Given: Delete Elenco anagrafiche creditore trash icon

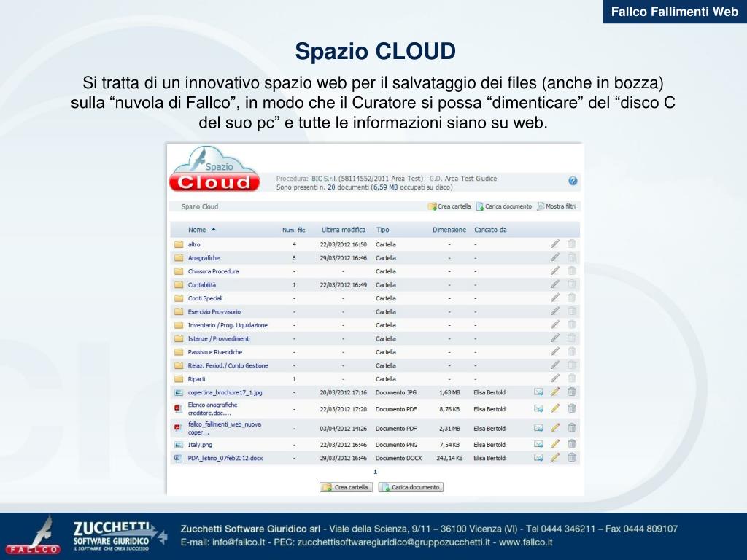Looking at the screenshot, I should click(572, 408).
